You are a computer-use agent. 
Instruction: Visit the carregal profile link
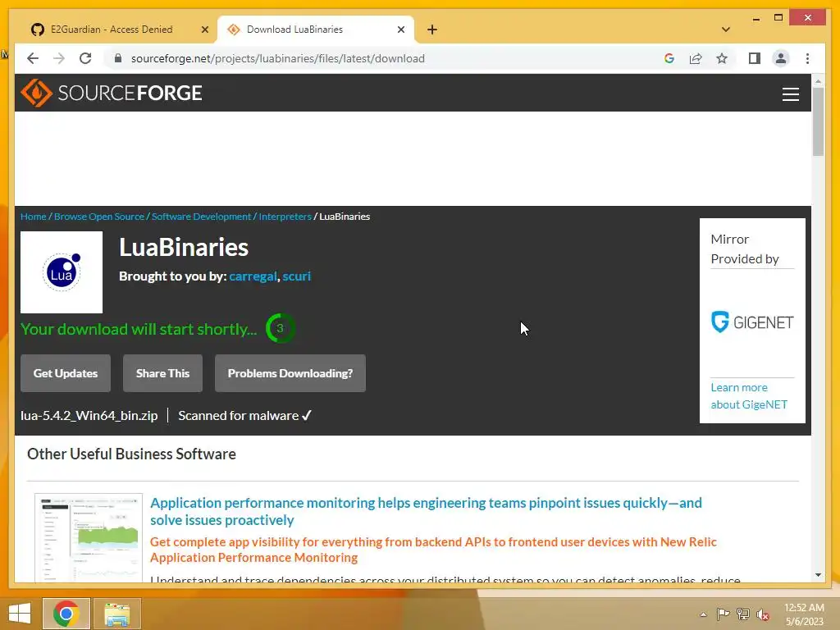point(253,276)
